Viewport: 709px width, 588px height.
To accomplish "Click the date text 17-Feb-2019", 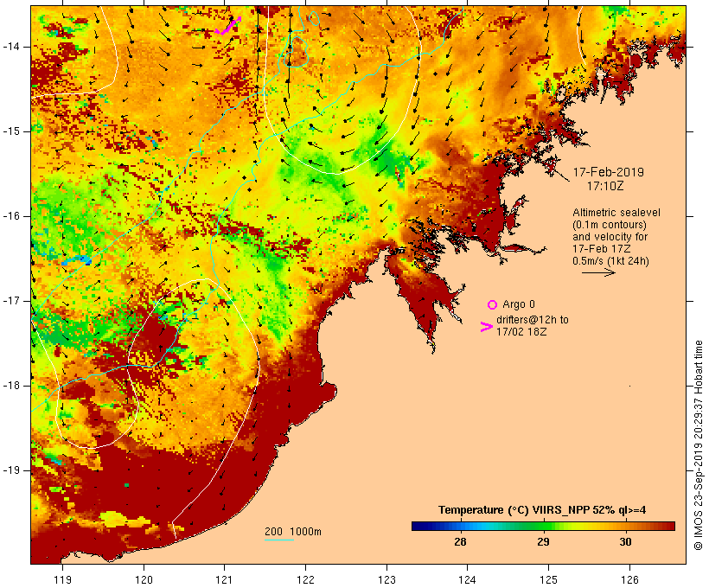I will [x=608, y=172].
